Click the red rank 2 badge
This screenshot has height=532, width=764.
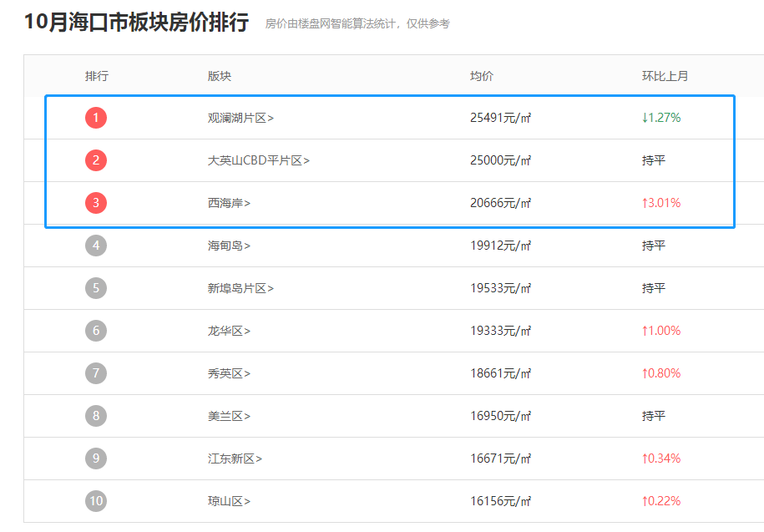click(x=96, y=160)
